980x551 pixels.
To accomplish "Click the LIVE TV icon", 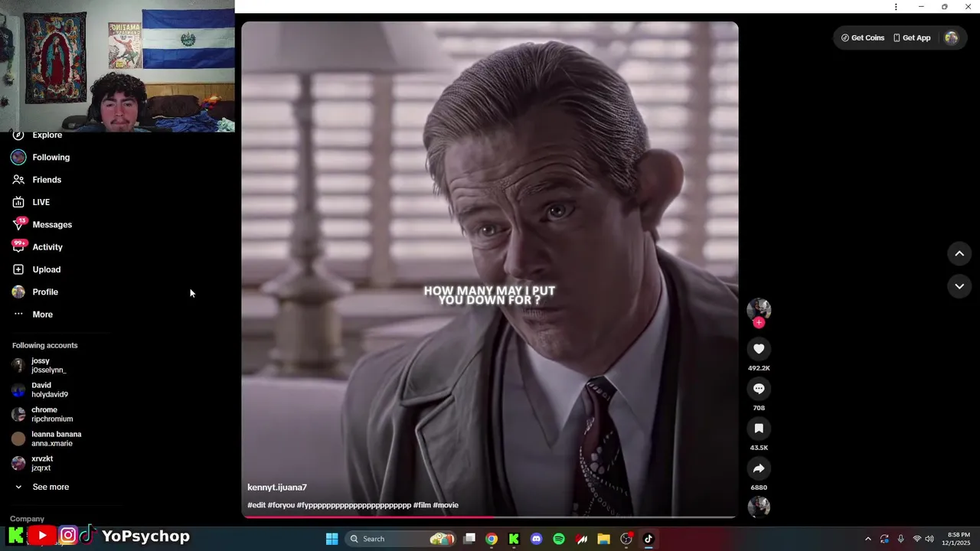I will click(x=18, y=202).
